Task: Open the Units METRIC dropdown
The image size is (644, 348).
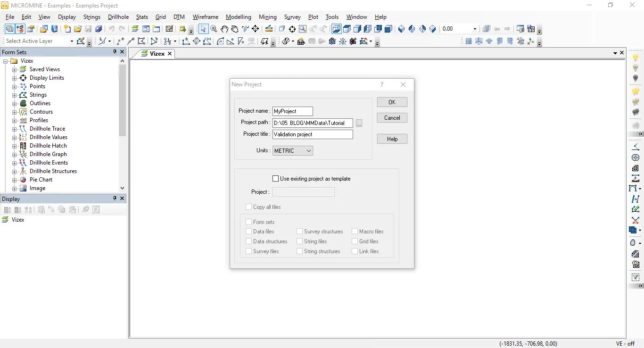Action: (293, 151)
